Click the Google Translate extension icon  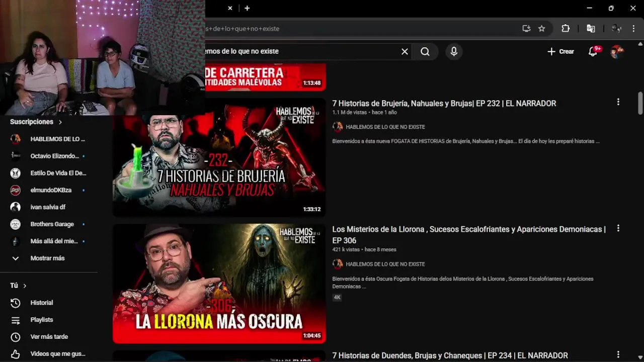[591, 29]
